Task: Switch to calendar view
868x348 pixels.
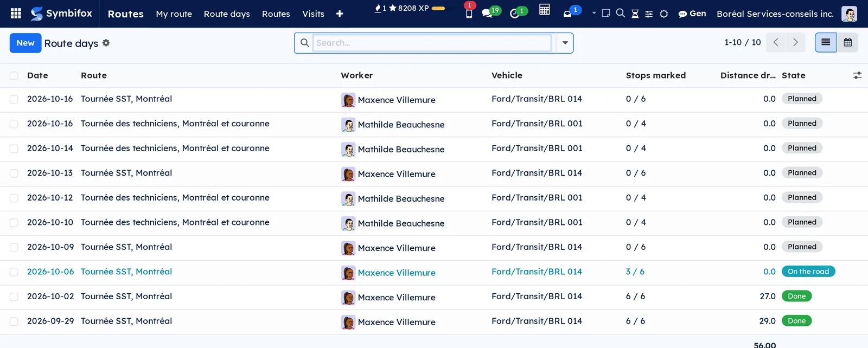Action: [847, 42]
